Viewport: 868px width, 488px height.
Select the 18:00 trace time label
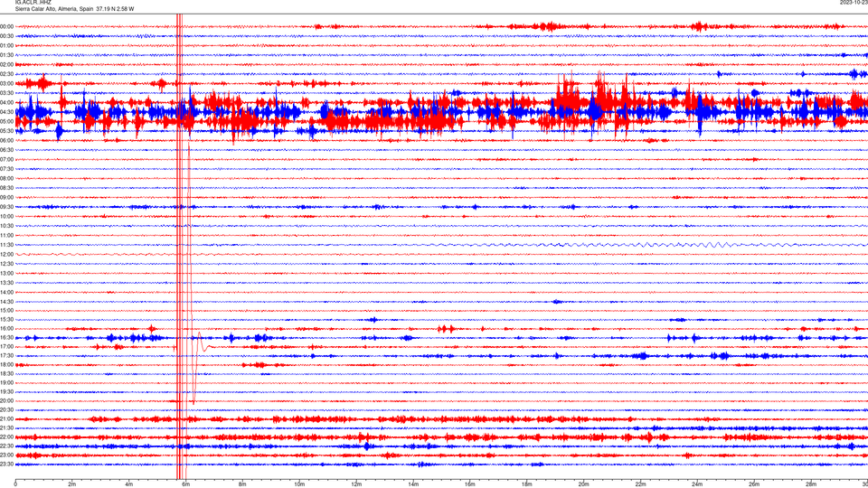point(6,364)
